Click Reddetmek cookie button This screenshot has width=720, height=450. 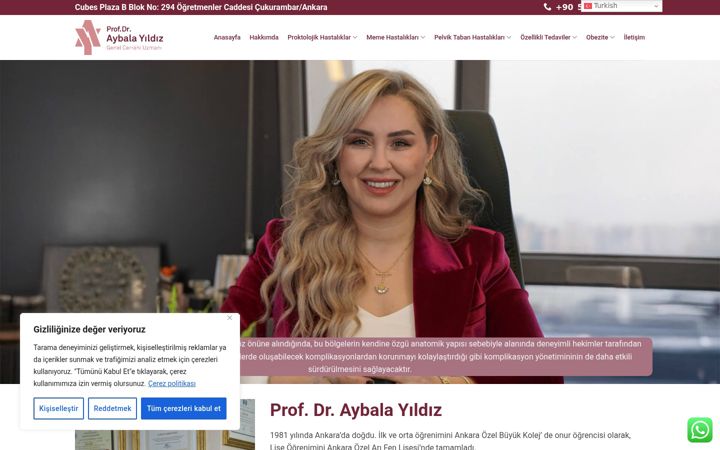point(112,408)
